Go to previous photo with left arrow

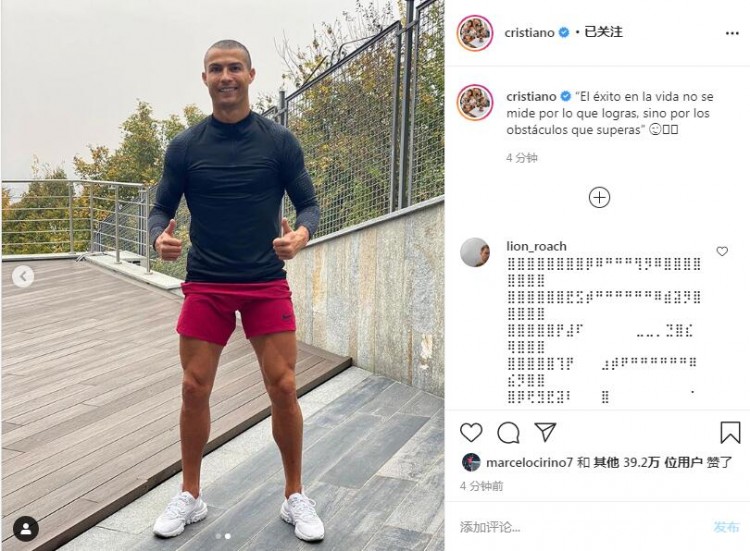(x=23, y=276)
